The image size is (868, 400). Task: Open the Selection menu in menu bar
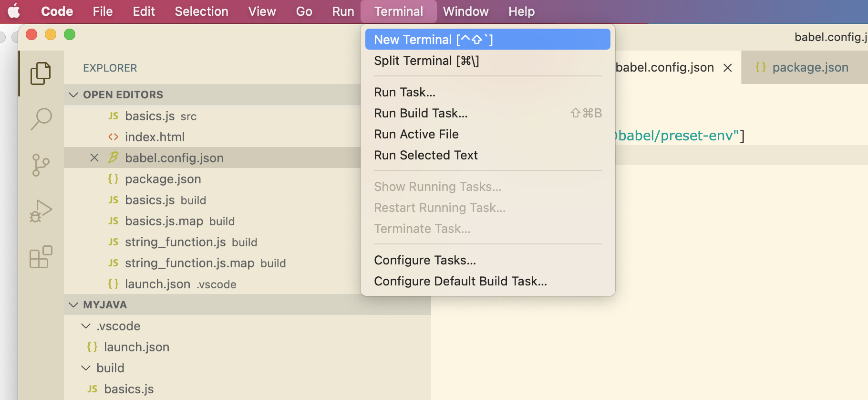pos(201,11)
